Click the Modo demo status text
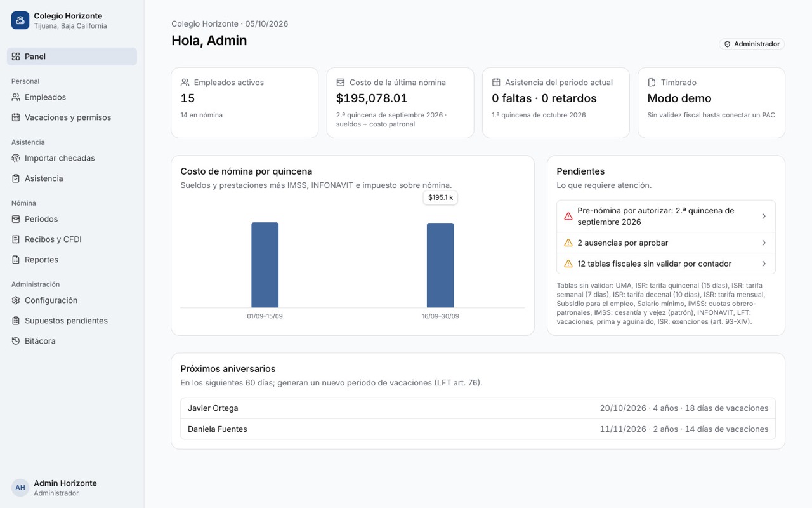The image size is (812, 508). click(x=679, y=98)
